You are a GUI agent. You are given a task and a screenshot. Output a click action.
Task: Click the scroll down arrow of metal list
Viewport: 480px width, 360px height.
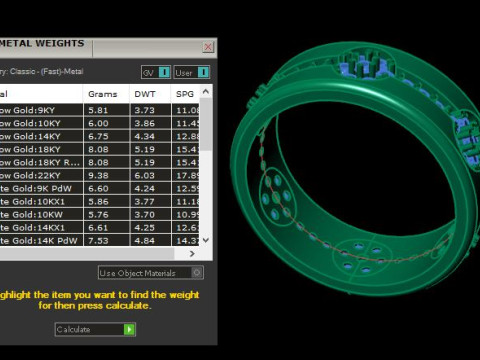pyautogui.click(x=206, y=240)
